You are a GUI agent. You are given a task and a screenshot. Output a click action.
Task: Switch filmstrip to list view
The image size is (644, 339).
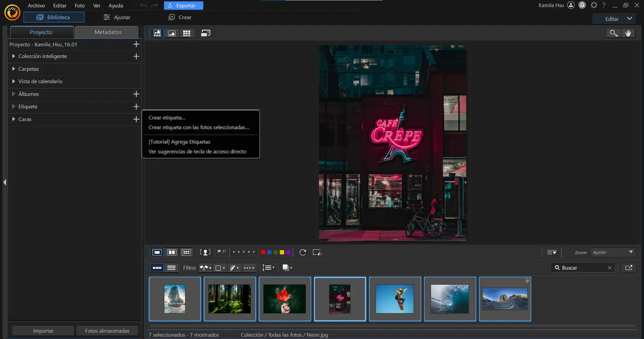[171, 268]
